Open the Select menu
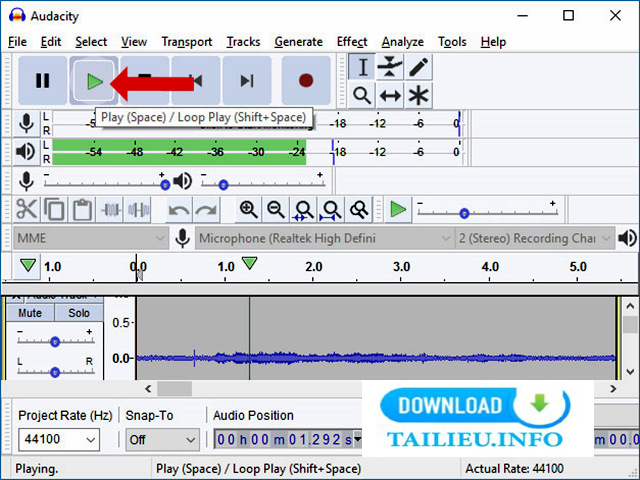 [x=91, y=42]
